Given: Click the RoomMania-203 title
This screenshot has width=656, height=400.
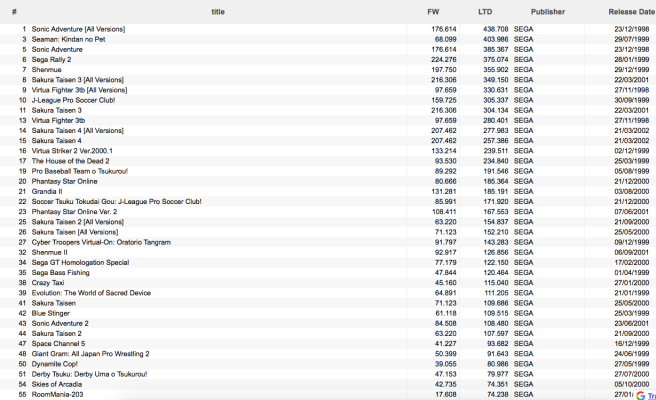Looking at the screenshot, I should click(x=57, y=394).
